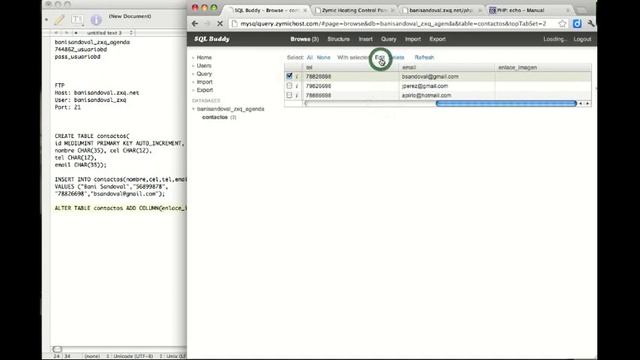Open text options icon in editor toolbar

(x=77, y=19)
